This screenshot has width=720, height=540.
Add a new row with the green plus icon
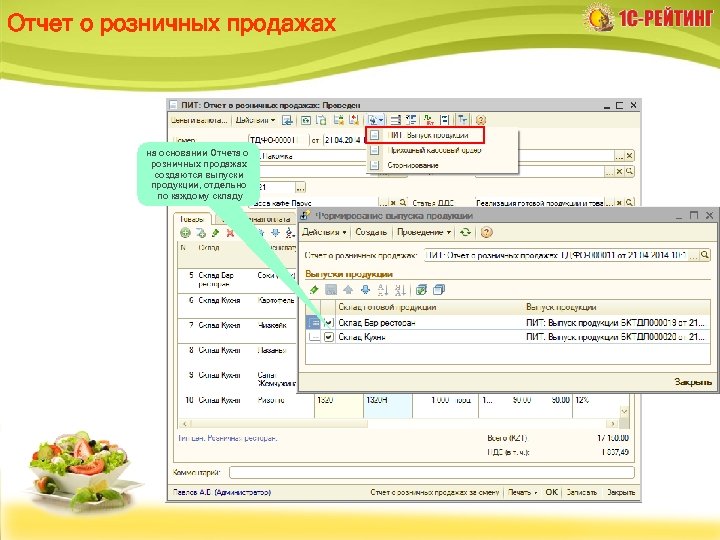point(185,233)
